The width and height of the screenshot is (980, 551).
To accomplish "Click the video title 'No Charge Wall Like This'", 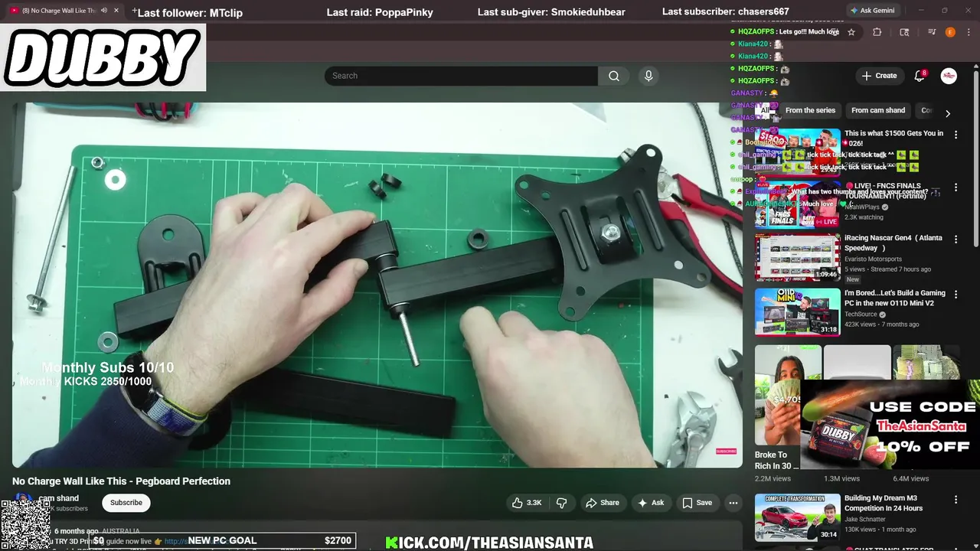I will [121, 481].
